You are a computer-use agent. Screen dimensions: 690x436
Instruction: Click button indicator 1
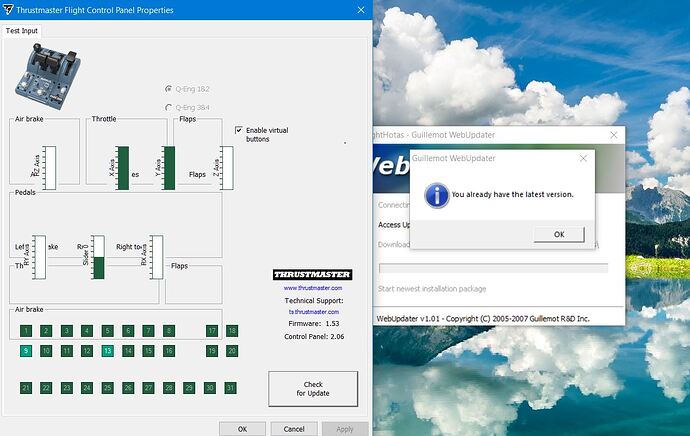coord(26,331)
